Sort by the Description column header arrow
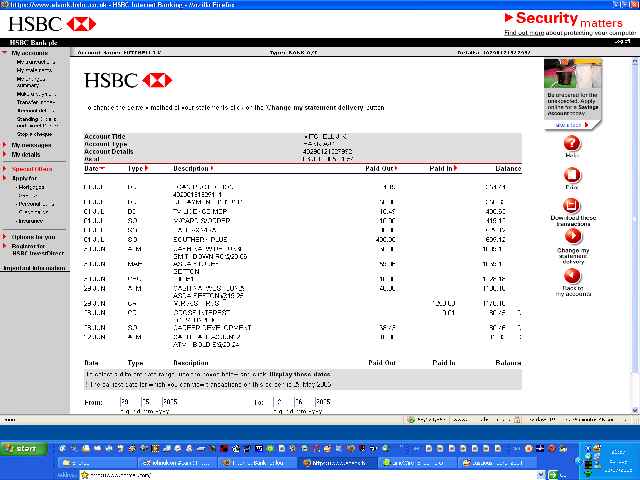 (x=212, y=168)
